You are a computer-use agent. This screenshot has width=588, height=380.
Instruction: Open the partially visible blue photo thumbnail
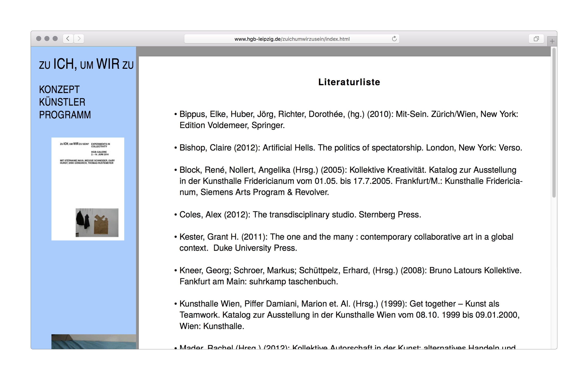[94, 342]
